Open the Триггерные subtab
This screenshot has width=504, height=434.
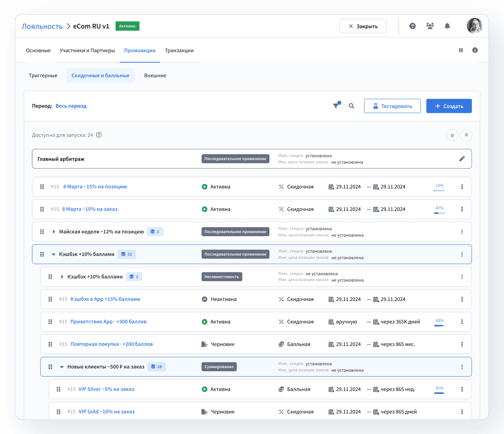coord(43,75)
